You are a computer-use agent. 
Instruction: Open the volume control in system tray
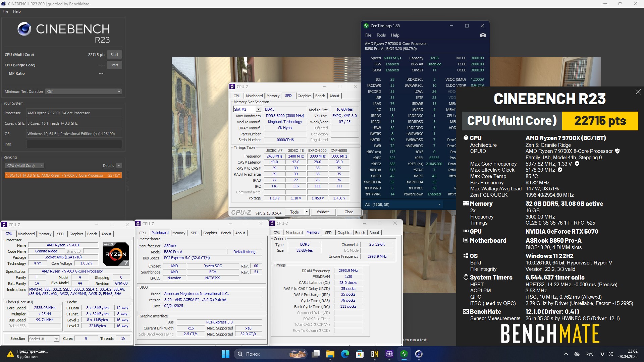(610, 354)
